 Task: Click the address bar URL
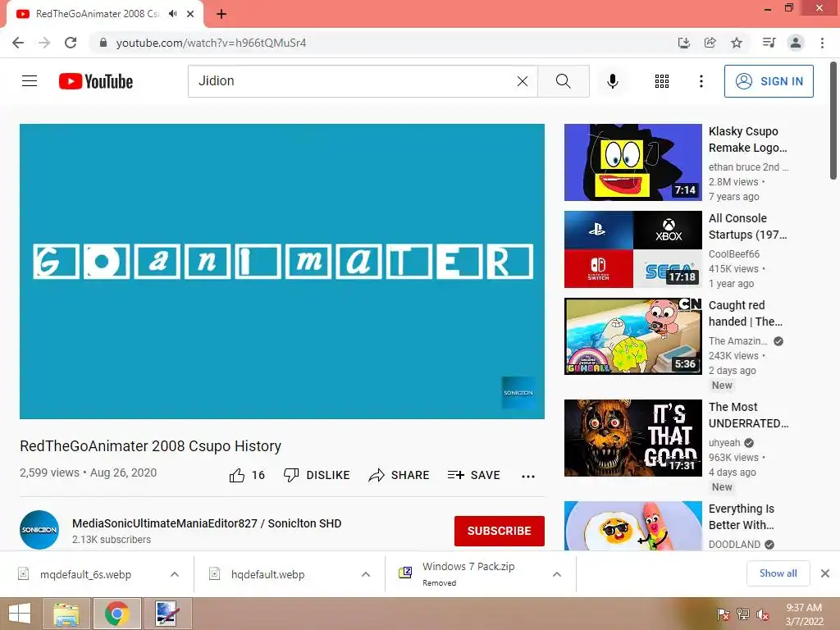pos(211,43)
